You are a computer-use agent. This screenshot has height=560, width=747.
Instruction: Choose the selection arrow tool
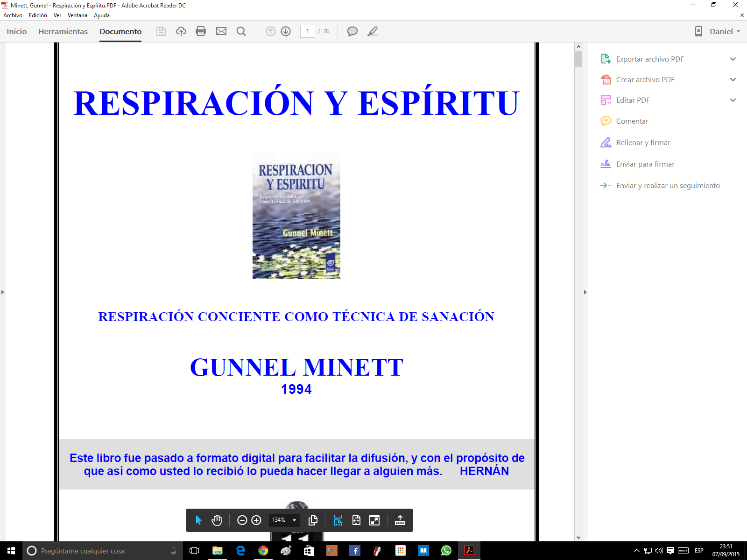click(198, 520)
